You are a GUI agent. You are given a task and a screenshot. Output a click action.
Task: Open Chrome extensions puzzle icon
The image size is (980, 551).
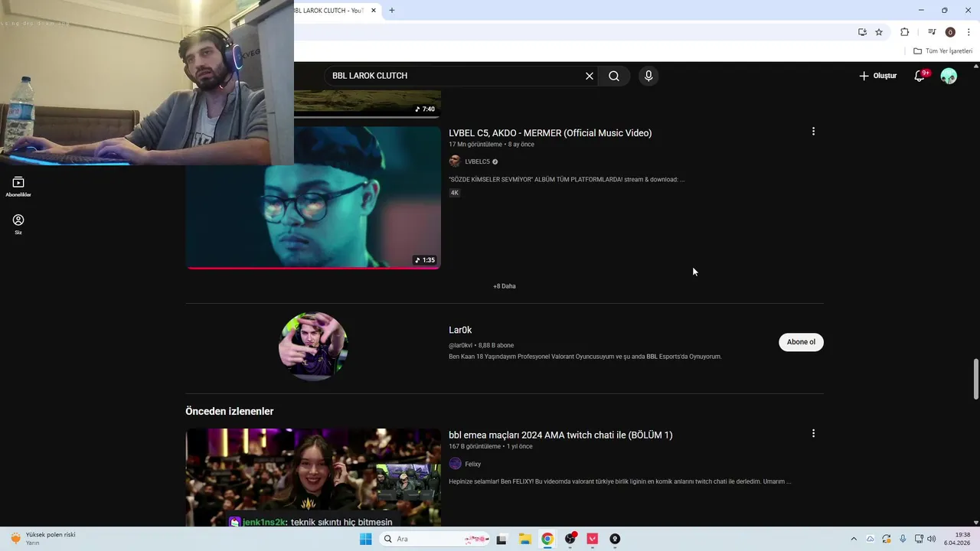tap(904, 32)
